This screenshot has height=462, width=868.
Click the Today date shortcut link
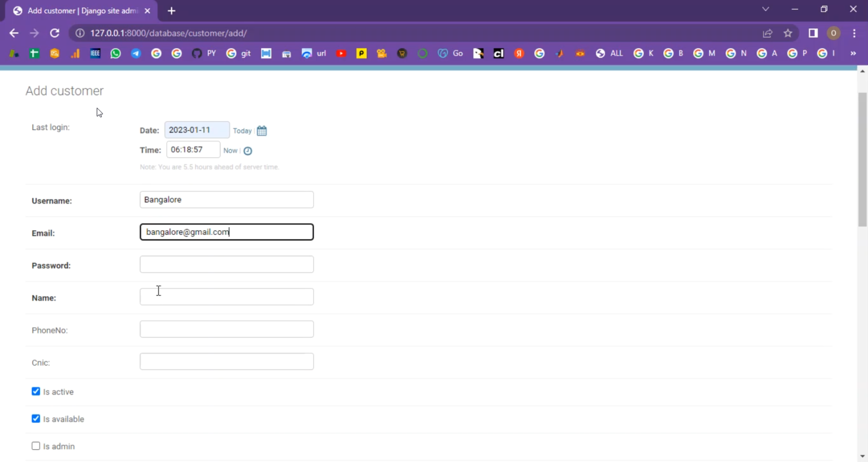point(242,131)
